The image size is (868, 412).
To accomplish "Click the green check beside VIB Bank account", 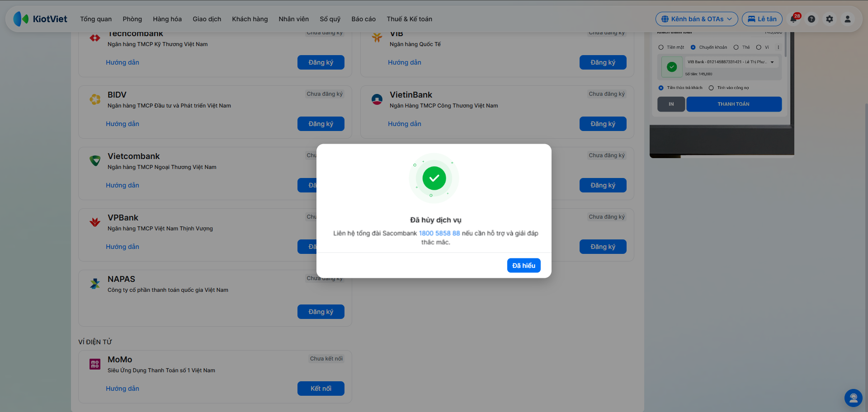I will 672,67.
